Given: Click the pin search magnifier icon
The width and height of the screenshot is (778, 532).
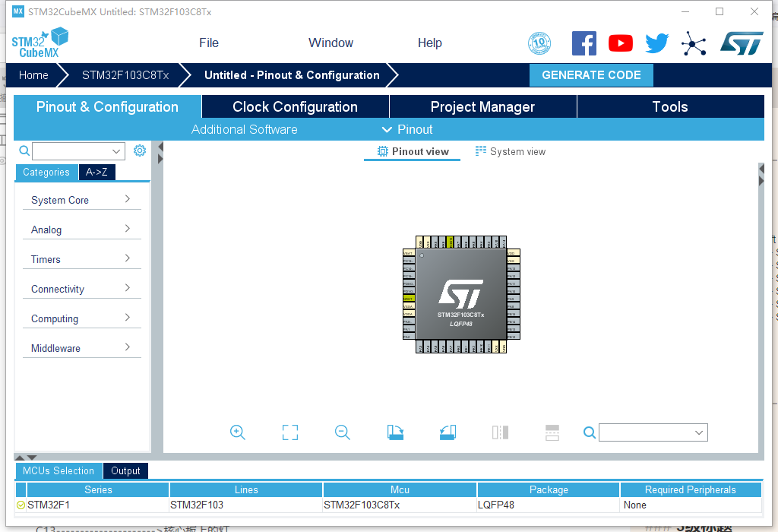Looking at the screenshot, I should pyautogui.click(x=590, y=432).
